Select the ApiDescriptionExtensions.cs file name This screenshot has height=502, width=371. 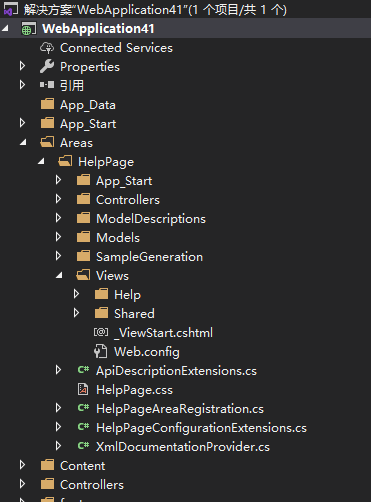(176, 371)
